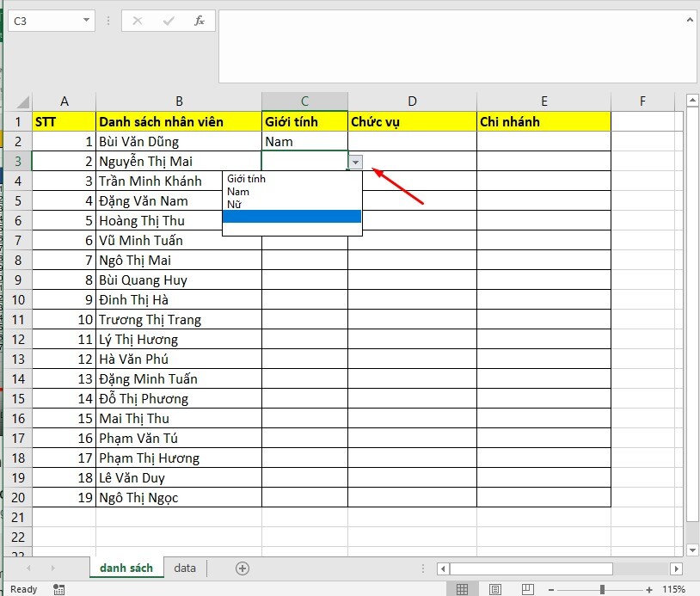700x596 pixels.
Task: Click the horizontal scrollbar right arrow
Action: (x=677, y=568)
